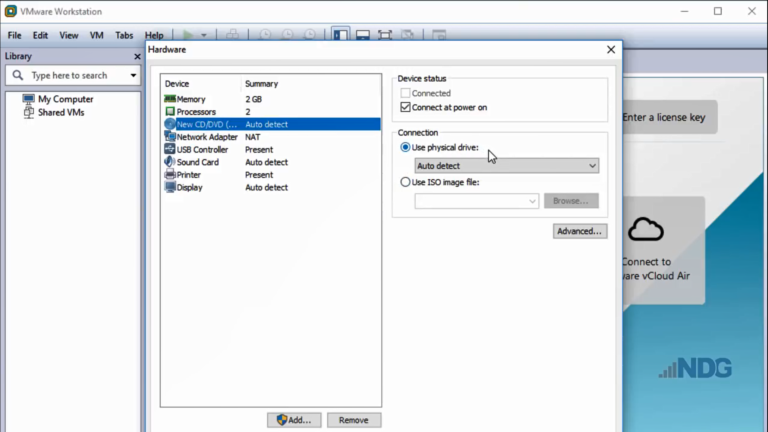Click the Device column header
Screen dimensions: 768x432
(x=177, y=84)
